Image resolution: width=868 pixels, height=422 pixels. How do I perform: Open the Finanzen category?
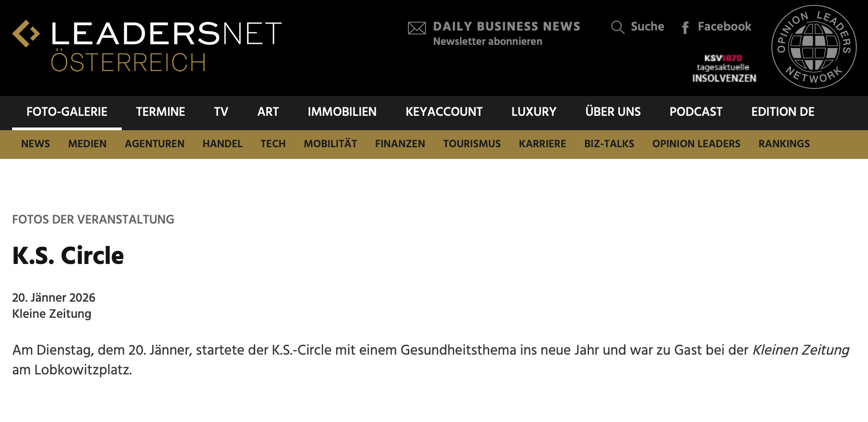click(400, 144)
